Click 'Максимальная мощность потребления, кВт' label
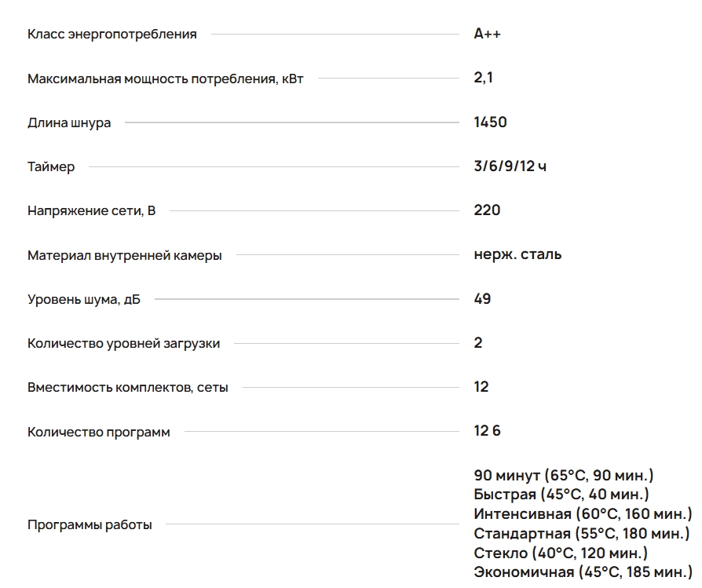This screenshot has height=588, width=702. pyautogui.click(x=165, y=79)
